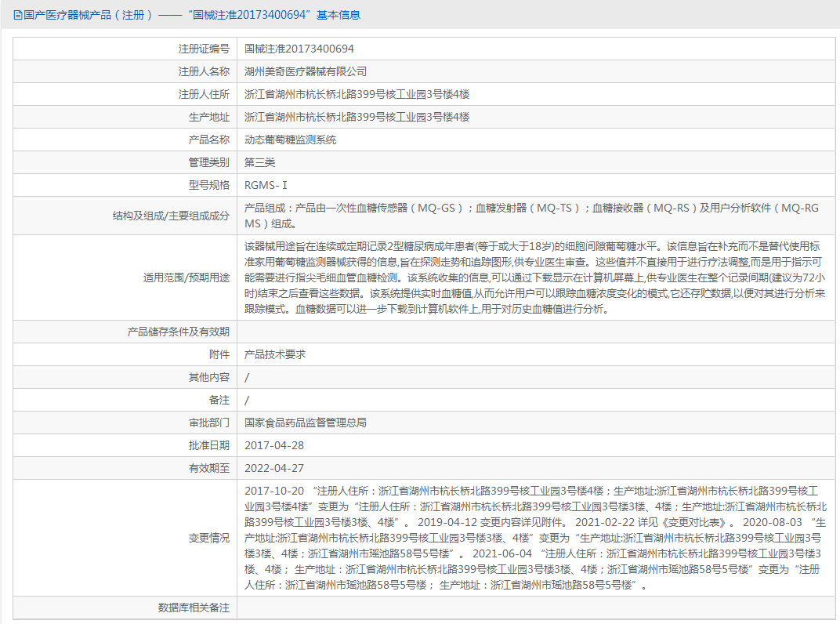Select the 批准日期 label
The image size is (840, 624).
tap(209, 445)
